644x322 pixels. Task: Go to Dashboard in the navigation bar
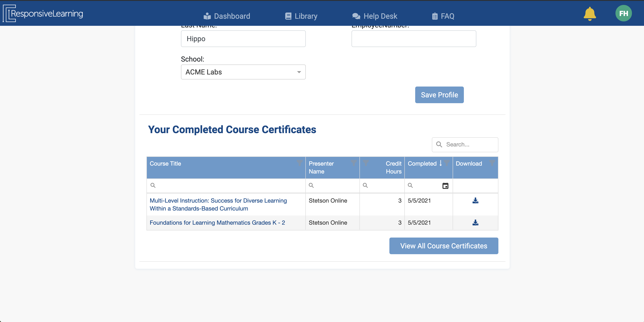click(x=227, y=16)
